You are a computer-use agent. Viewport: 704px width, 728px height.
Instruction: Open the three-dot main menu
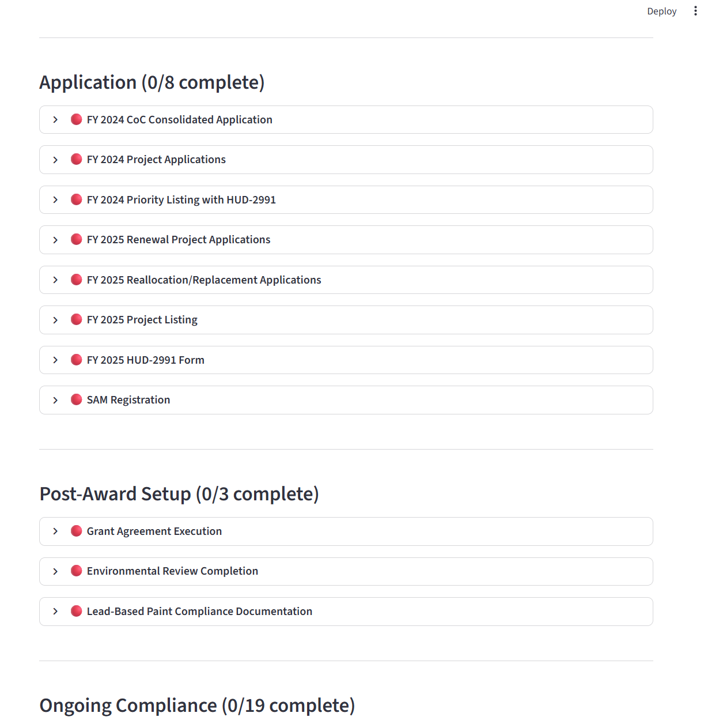pos(695,11)
